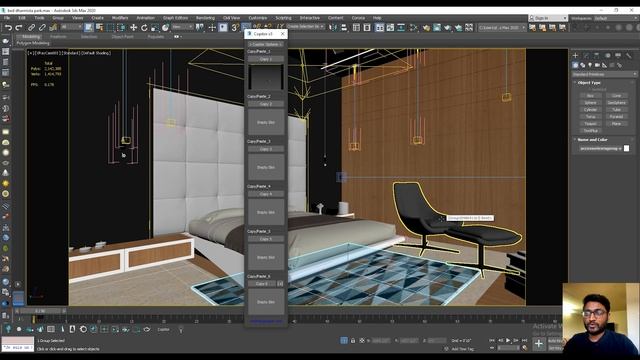Open the File menu
Viewport: 640px width, 360px height.
click(7, 18)
